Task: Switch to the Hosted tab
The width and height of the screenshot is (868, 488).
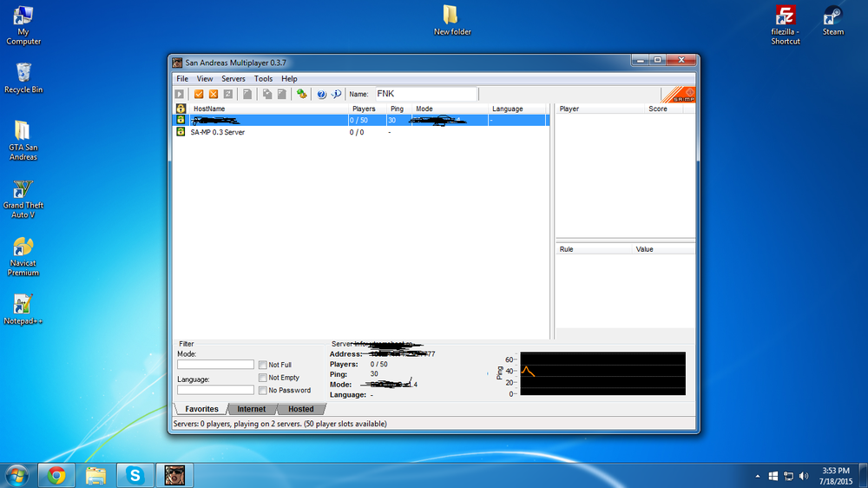Action: pyautogui.click(x=300, y=409)
